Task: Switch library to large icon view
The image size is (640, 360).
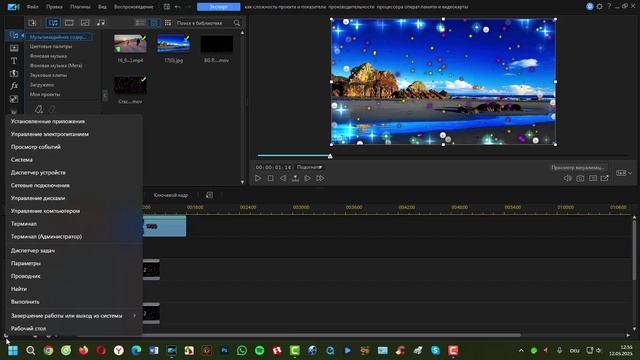Action: coord(154,23)
